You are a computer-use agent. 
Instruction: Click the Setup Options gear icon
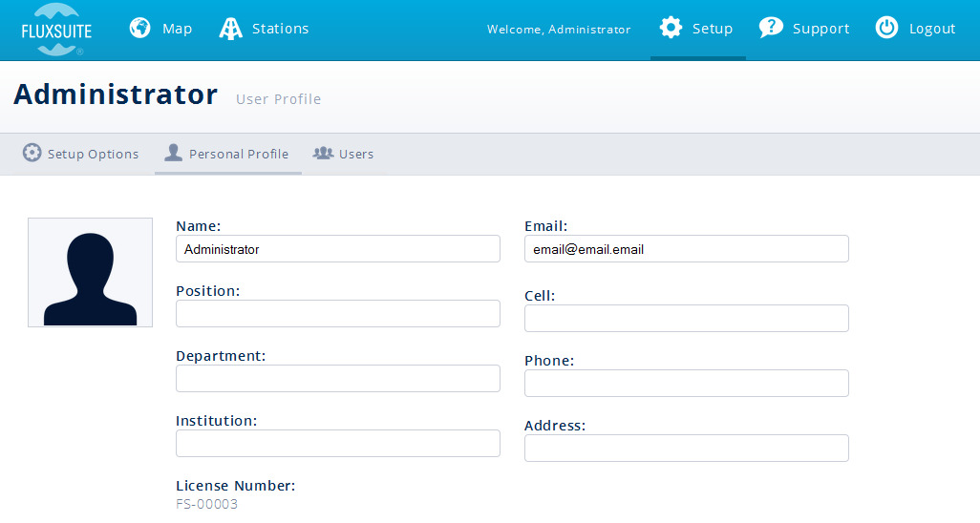pos(32,153)
